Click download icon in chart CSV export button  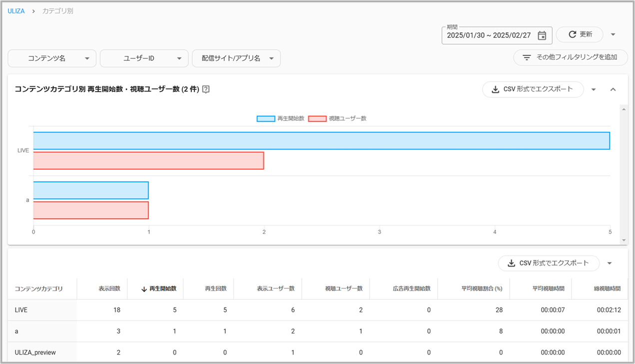coord(495,89)
